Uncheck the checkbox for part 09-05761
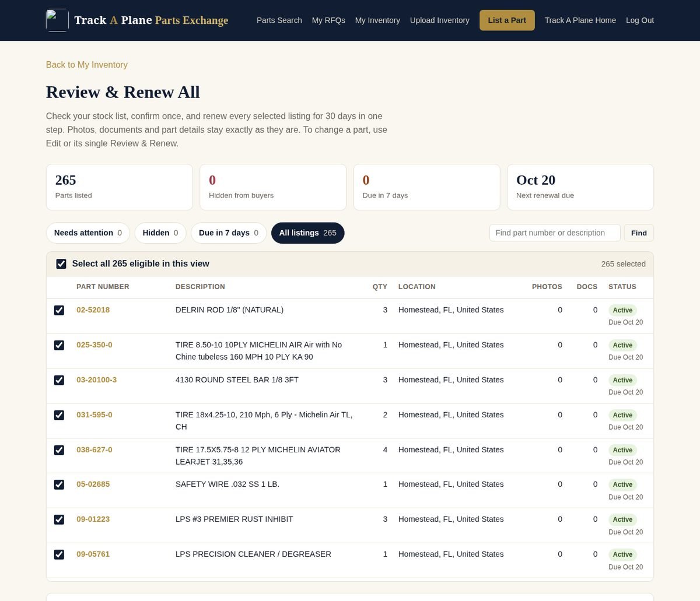Image resolution: width=700 pixels, height=601 pixels. click(x=59, y=554)
